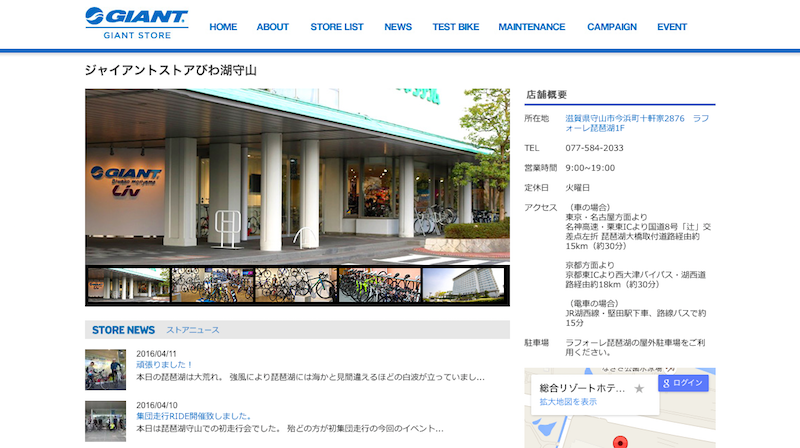The image size is (800, 448).
Task: Click the 2016/04/11 news thumbnail
Action: (x=106, y=369)
